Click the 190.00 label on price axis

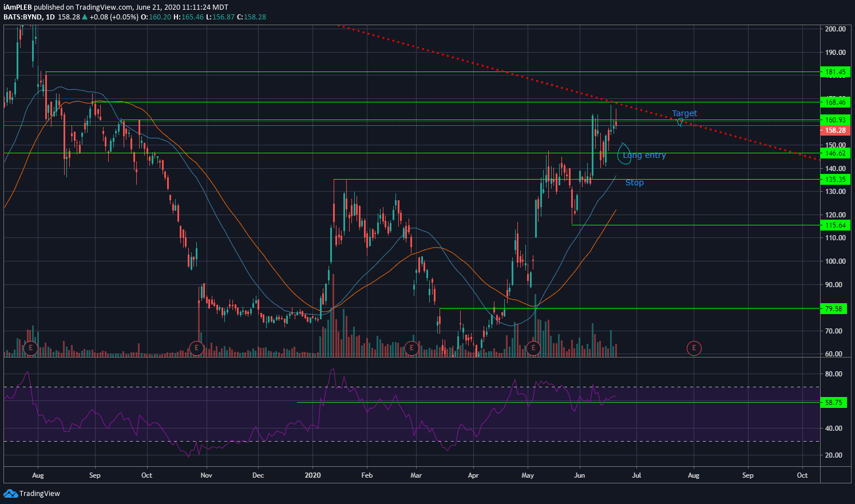pyautogui.click(x=836, y=53)
